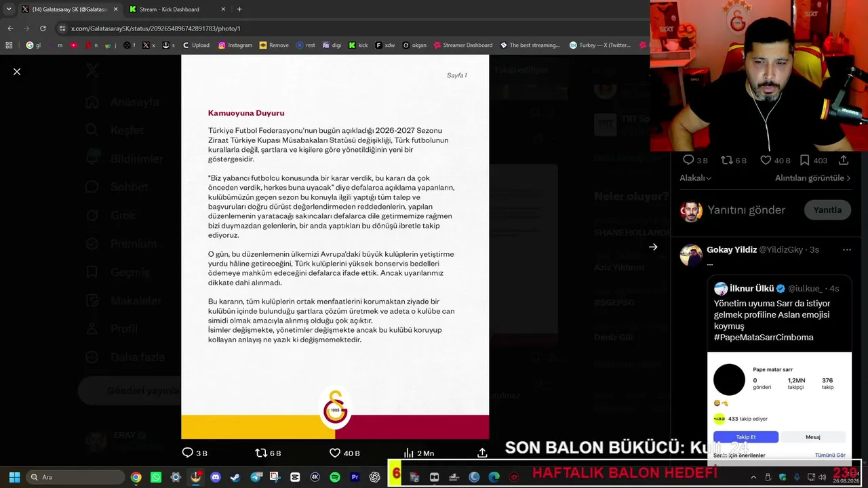
Task: Click the Yanıtını gönder reply field
Action: click(746, 210)
